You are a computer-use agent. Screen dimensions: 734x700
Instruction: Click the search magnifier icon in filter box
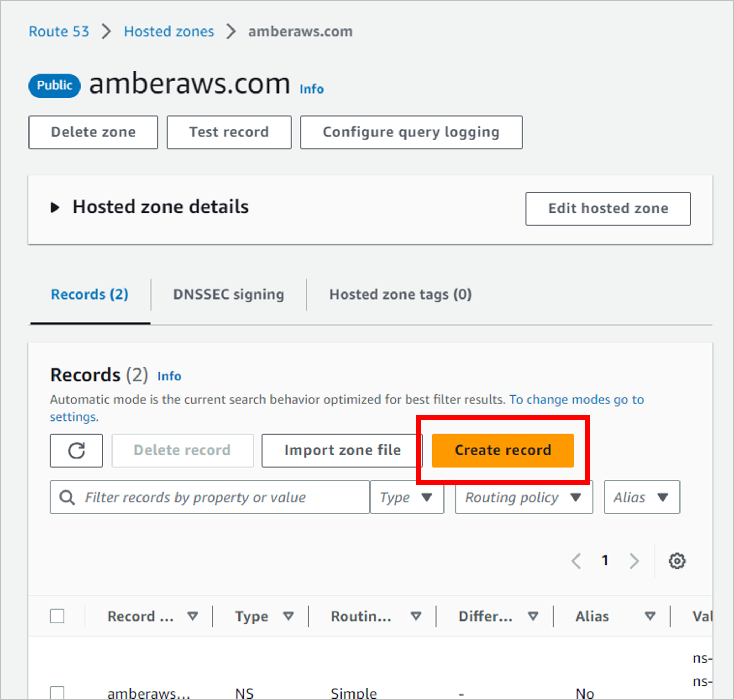(67, 497)
